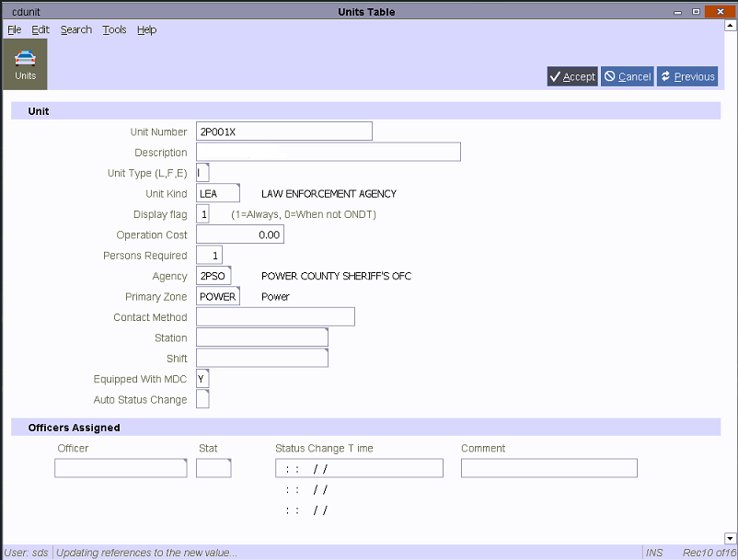Open the Unit Kind LEA lookup field
Viewport: 738px width, 560px height.
tap(218, 193)
